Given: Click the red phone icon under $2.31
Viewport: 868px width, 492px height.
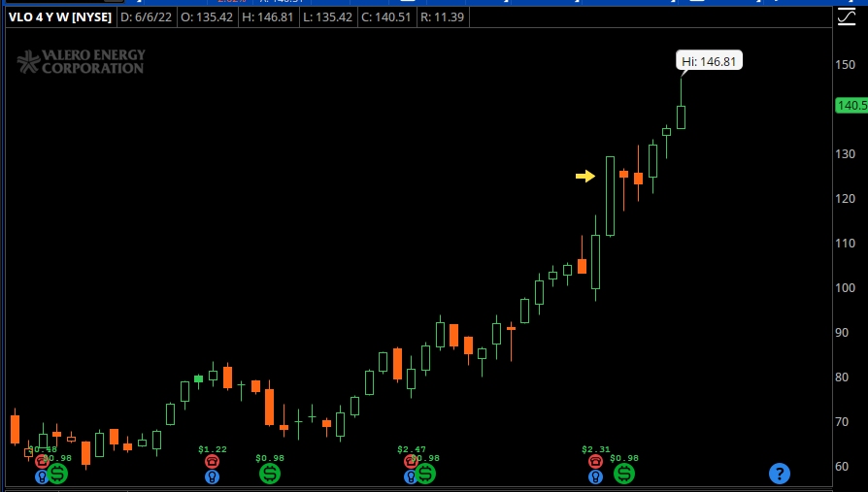Looking at the screenshot, I should [595, 461].
